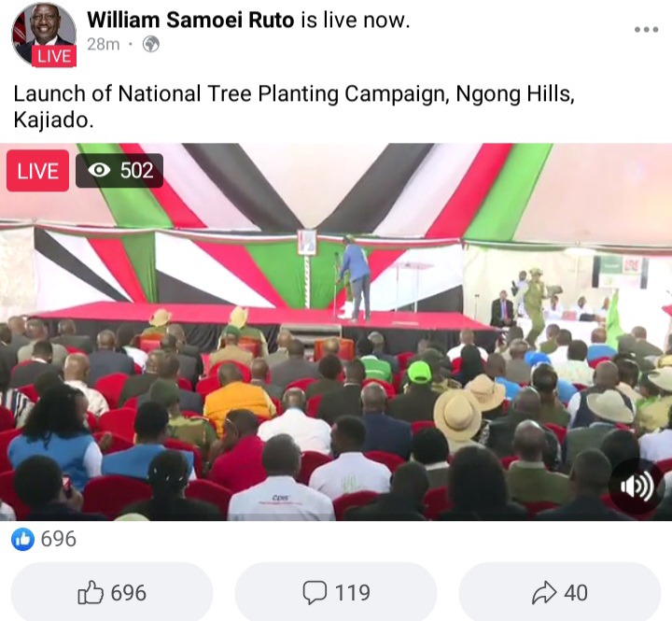
Task: Open the three-dot post options menu
Action: click(646, 30)
